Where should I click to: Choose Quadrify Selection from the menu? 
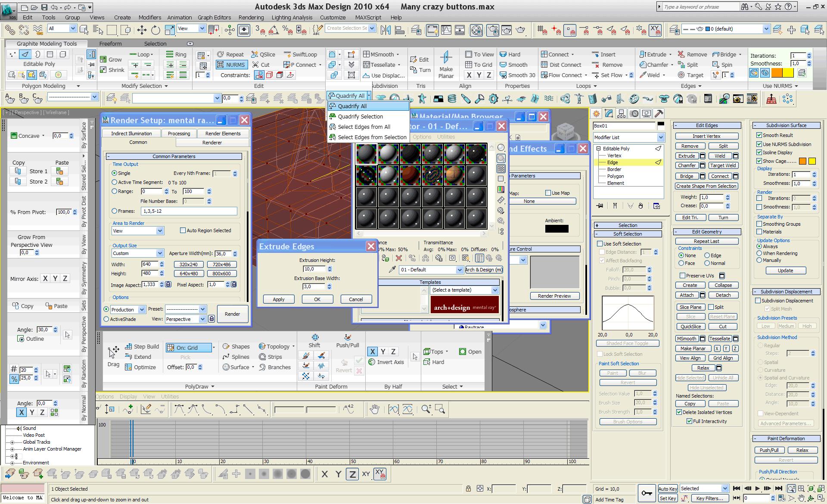pyautogui.click(x=360, y=116)
